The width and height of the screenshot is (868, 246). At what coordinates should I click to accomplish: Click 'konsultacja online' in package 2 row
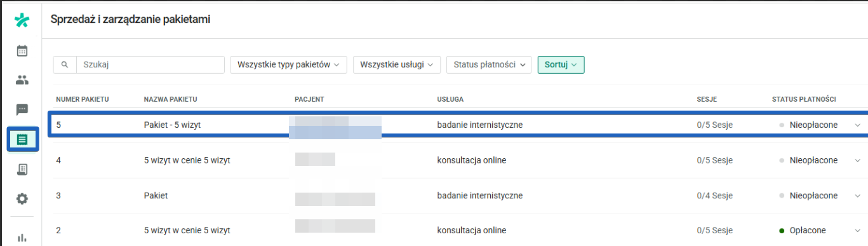(472, 230)
